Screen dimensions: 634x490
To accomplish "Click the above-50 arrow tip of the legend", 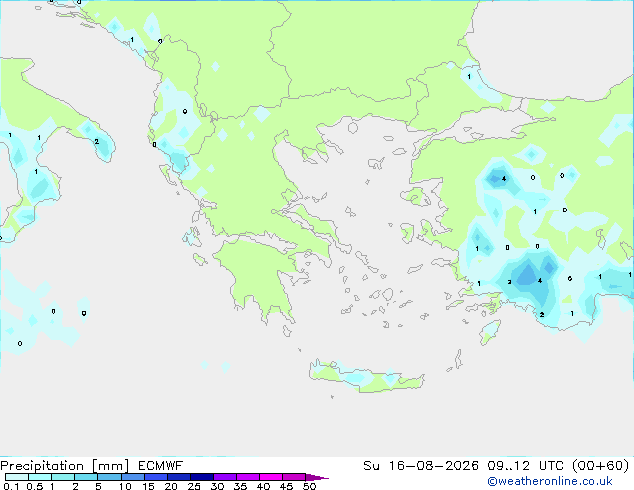I will tap(317, 477).
